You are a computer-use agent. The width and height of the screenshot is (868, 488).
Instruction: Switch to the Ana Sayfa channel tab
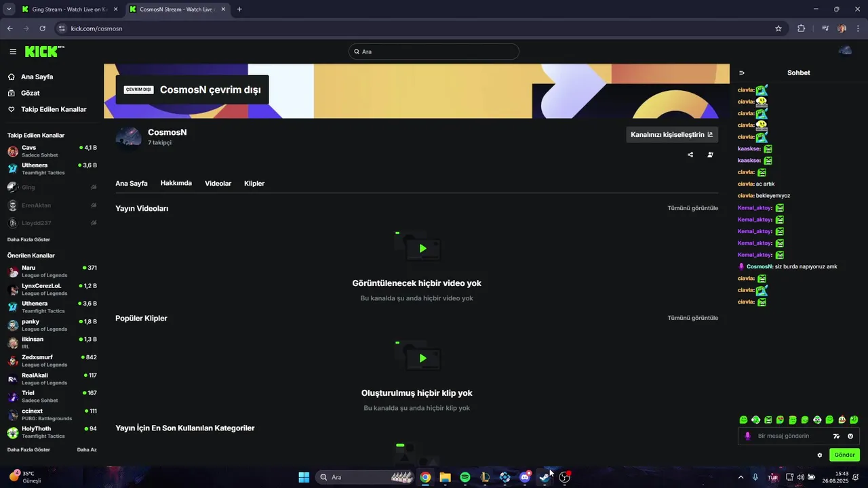tap(132, 184)
